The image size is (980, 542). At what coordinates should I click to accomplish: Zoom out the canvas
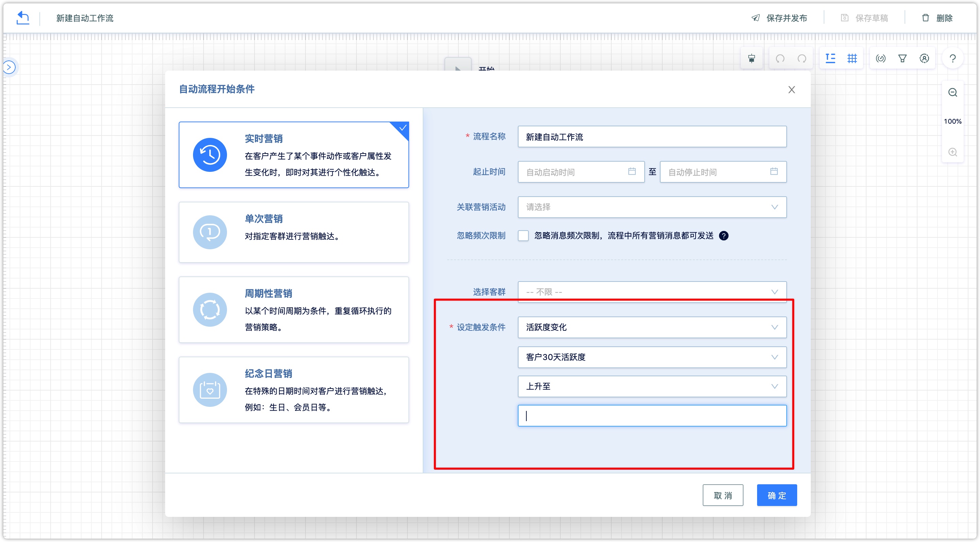pyautogui.click(x=952, y=92)
